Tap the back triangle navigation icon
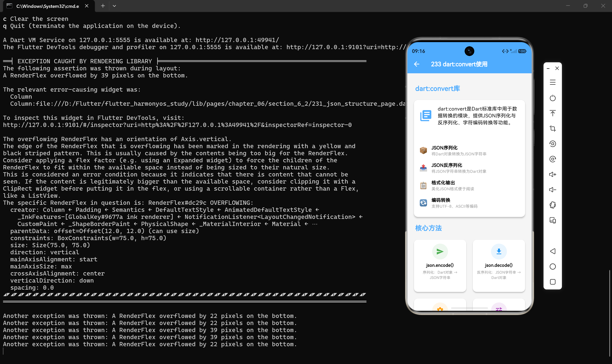The image size is (612, 364). coord(553,251)
